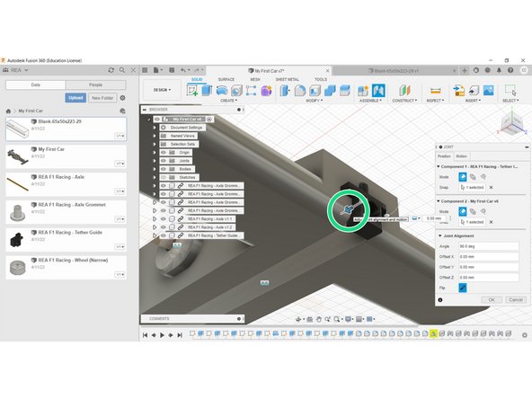Select the Combine tool
The height and width of the screenshot is (399, 532).
click(330, 91)
